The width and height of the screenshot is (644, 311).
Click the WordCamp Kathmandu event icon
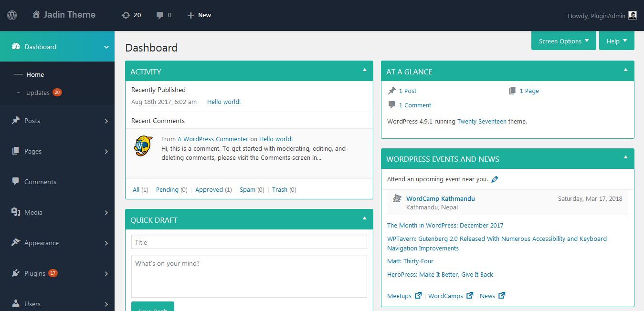tap(397, 198)
